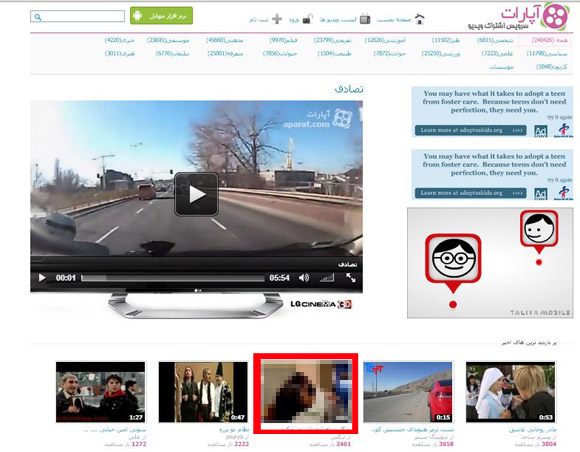Open the 0:15 red car video thumbnail
The width and height of the screenshot is (580, 452).
pos(408,392)
